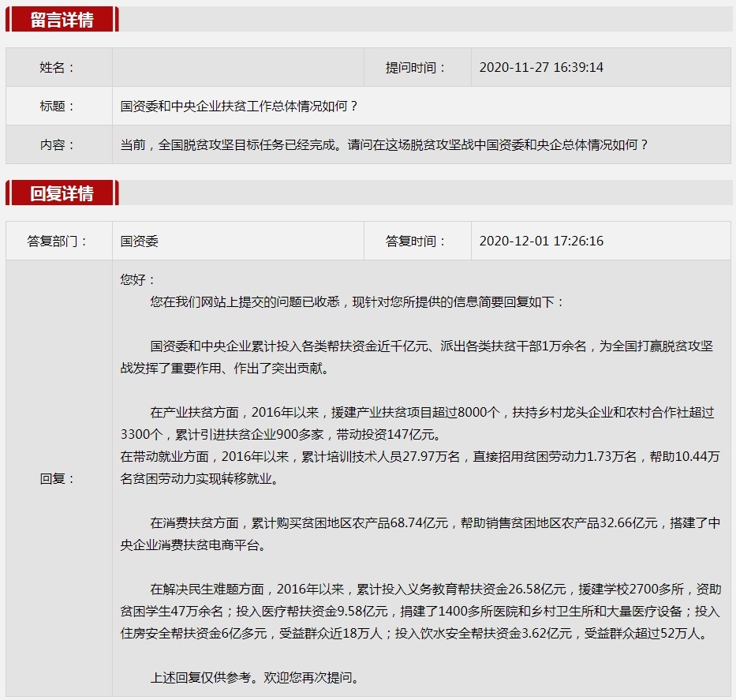Click the closing line 上述回复仅供参考

pyautogui.click(x=254, y=677)
